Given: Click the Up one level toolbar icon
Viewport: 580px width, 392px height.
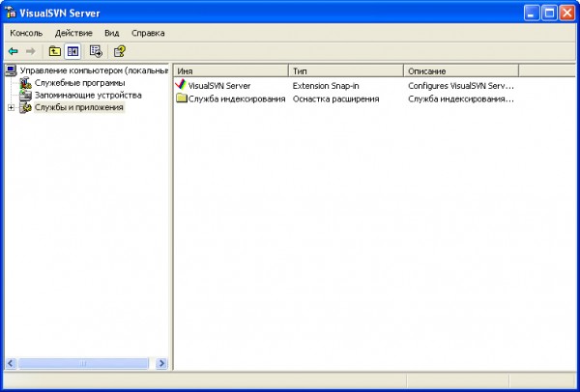Looking at the screenshot, I should point(54,51).
